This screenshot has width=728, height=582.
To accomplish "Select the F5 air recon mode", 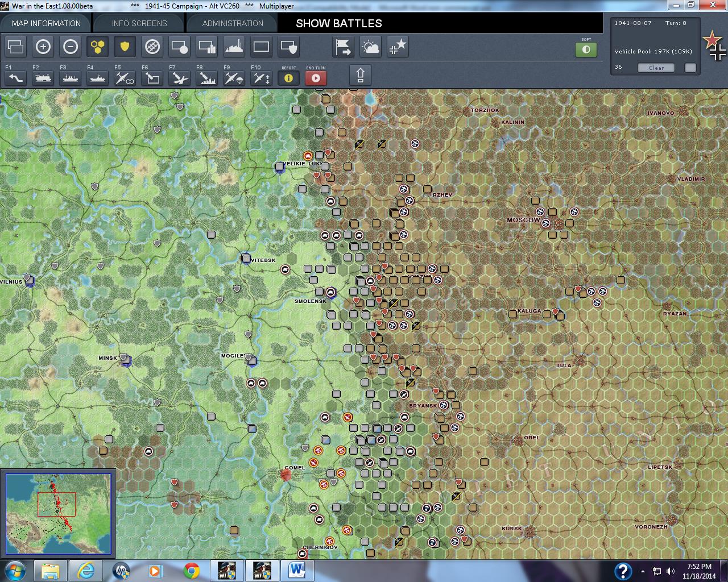I will pyautogui.click(x=125, y=77).
